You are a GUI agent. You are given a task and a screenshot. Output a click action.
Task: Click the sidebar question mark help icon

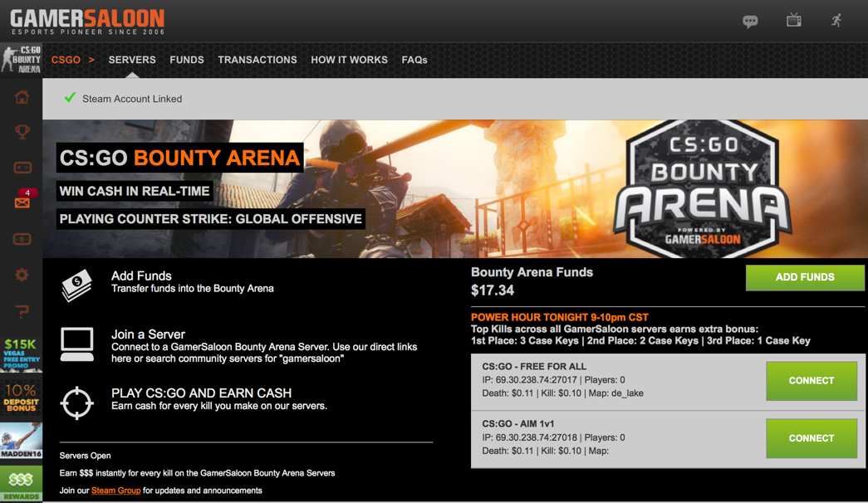tap(22, 311)
